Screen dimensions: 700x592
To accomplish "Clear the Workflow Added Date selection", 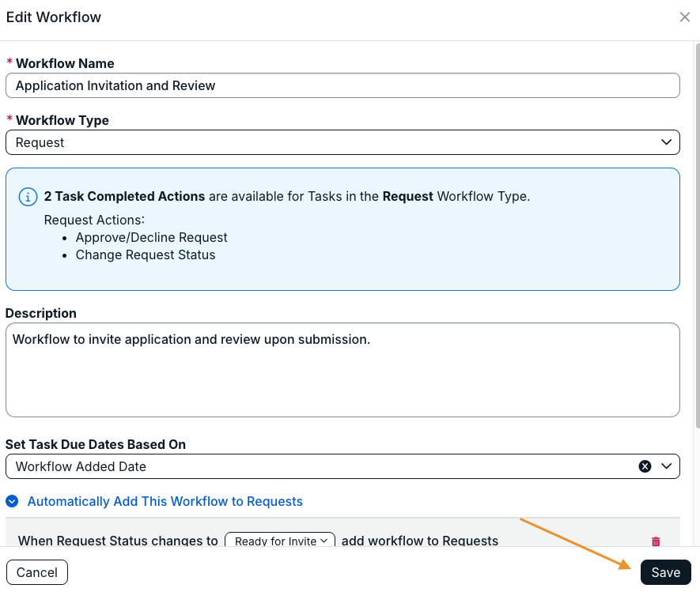I will click(645, 466).
